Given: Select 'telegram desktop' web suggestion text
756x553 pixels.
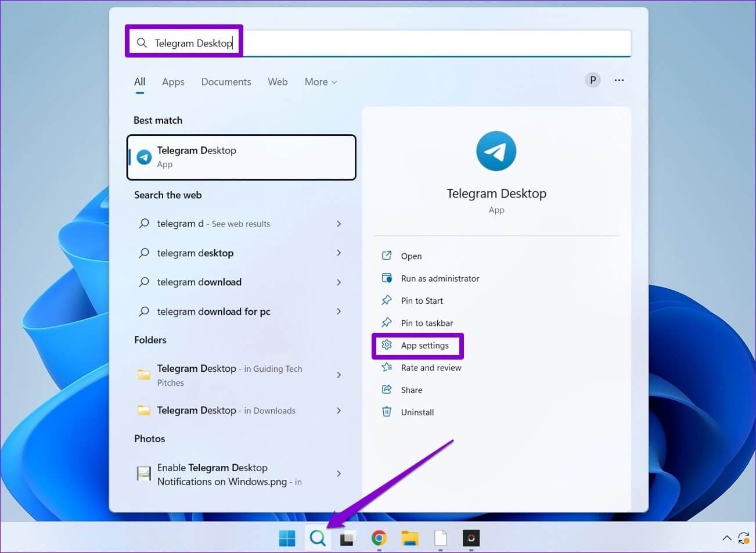Looking at the screenshot, I should click(195, 253).
